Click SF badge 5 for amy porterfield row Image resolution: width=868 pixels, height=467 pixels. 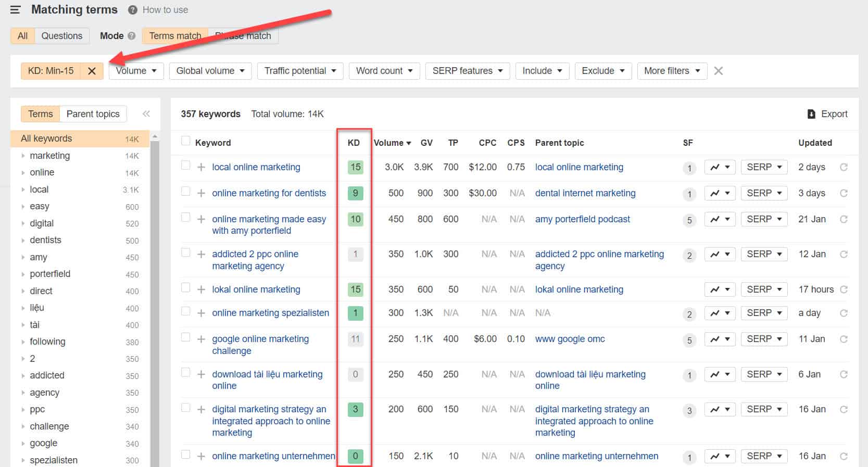coord(689,220)
